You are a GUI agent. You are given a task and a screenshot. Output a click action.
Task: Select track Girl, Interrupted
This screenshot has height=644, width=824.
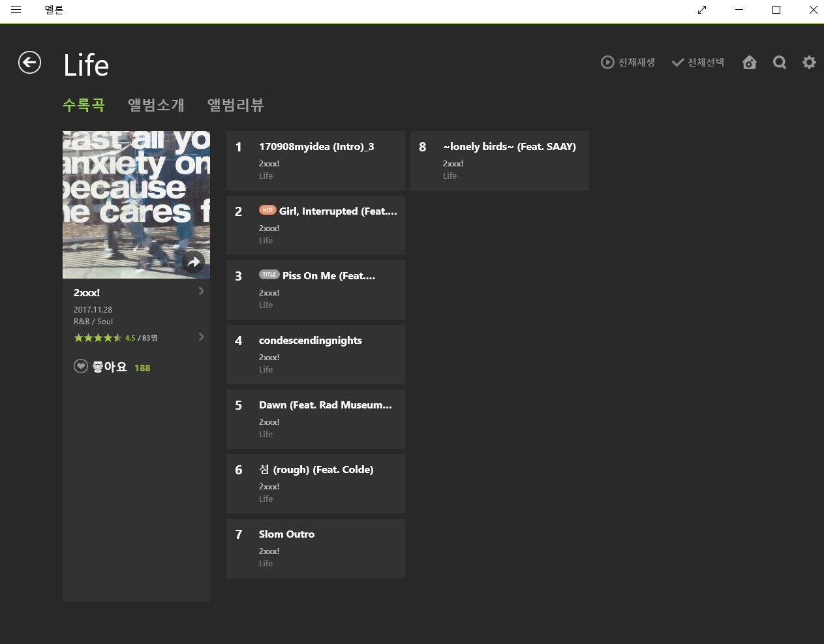[316, 225]
